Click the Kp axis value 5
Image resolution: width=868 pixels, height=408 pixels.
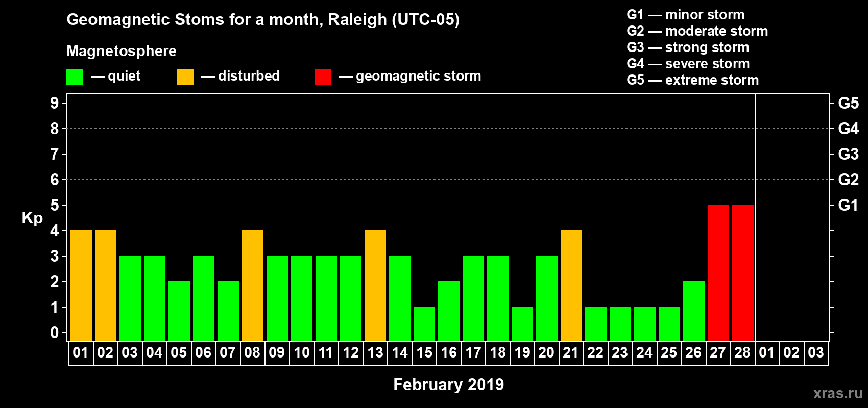[55, 205]
